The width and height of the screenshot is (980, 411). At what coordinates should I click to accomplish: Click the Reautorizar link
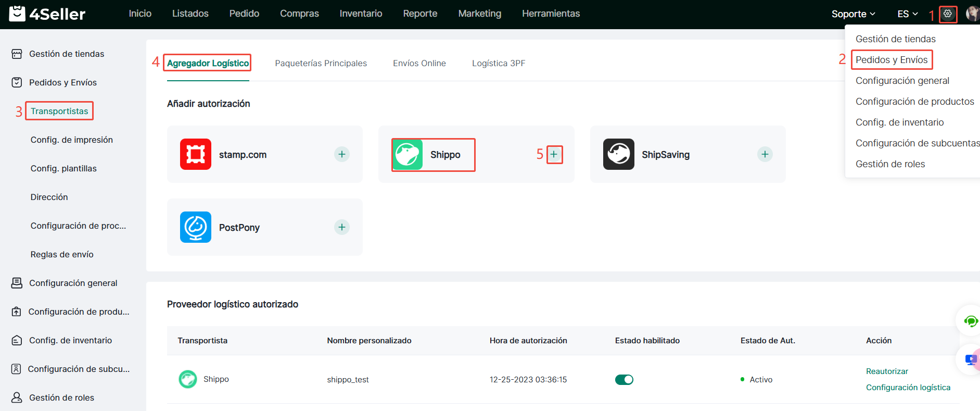(887, 371)
